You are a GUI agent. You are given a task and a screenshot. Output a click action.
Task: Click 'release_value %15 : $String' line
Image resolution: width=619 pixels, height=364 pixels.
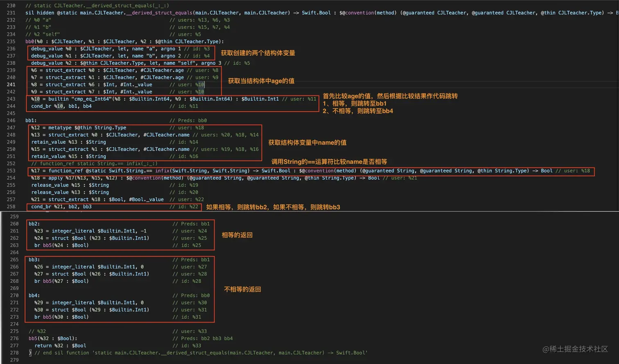tap(115, 185)
